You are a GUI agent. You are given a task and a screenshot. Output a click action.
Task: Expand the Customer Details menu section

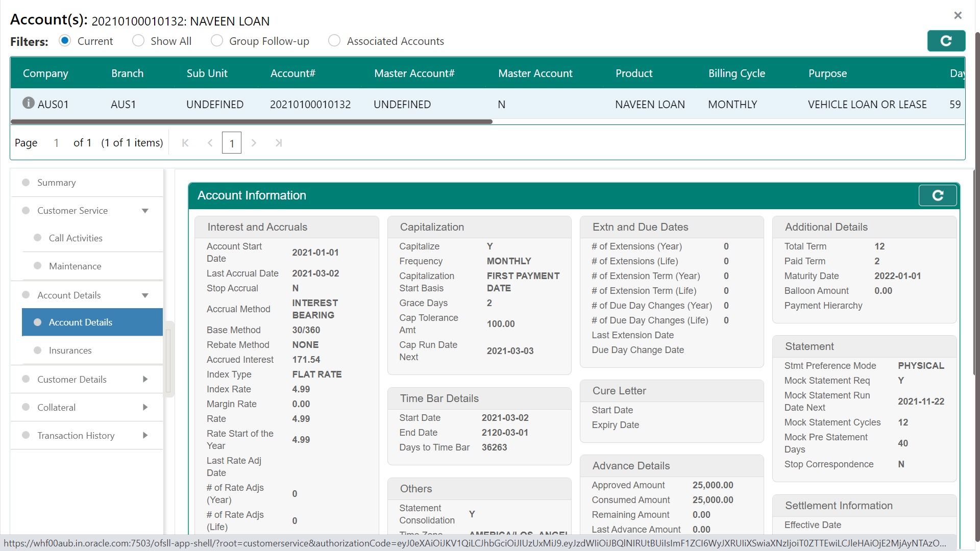[145, 379]
